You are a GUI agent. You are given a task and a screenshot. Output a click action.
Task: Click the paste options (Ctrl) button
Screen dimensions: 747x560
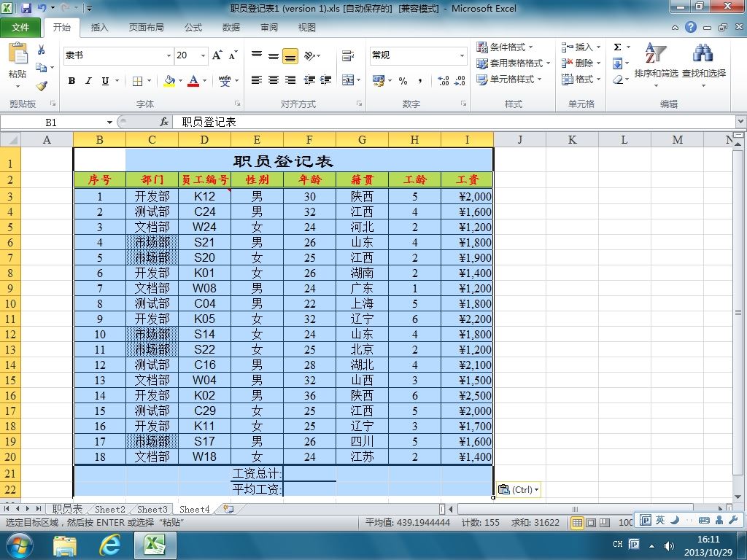tap(519, 489)
